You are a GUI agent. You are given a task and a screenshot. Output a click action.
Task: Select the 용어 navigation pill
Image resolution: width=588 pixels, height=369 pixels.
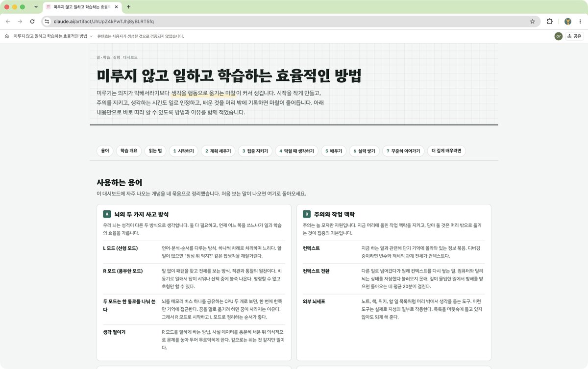click(105, 151)
